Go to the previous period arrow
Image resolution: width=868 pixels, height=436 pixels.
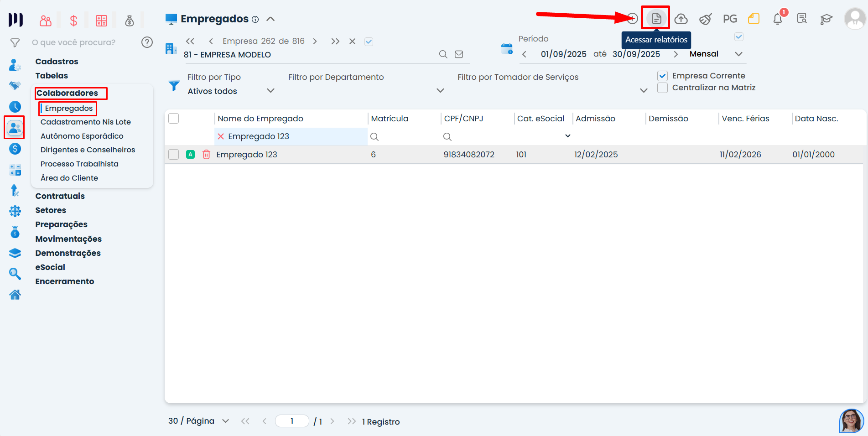click(x=524, y=54)
